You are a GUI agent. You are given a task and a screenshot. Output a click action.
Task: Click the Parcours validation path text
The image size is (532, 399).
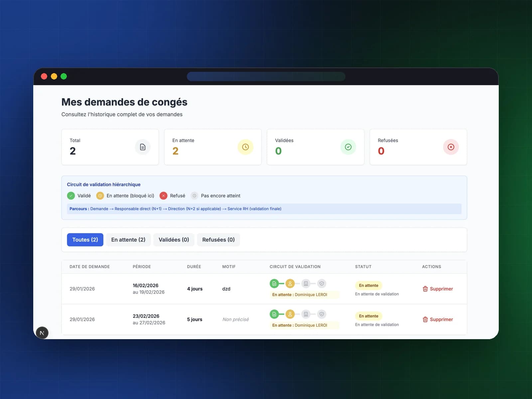(x=176, y=209)
